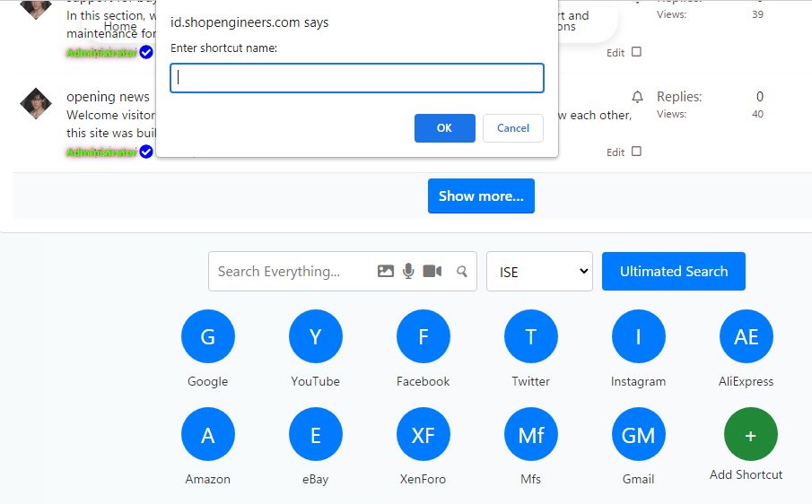The height and width of the screenshot is (504, 812).
Task: Click the video camera search icon
Action: [x=432, y=271]
